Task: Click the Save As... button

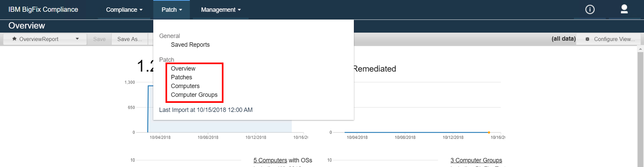Action: click(x=129, y=39)
